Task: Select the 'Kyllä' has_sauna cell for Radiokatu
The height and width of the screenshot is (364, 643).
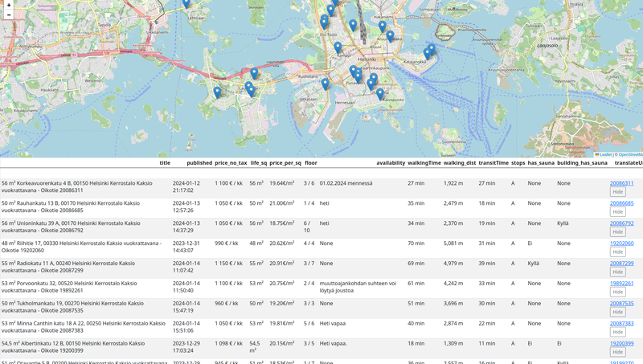Action: tap(534, 264)
